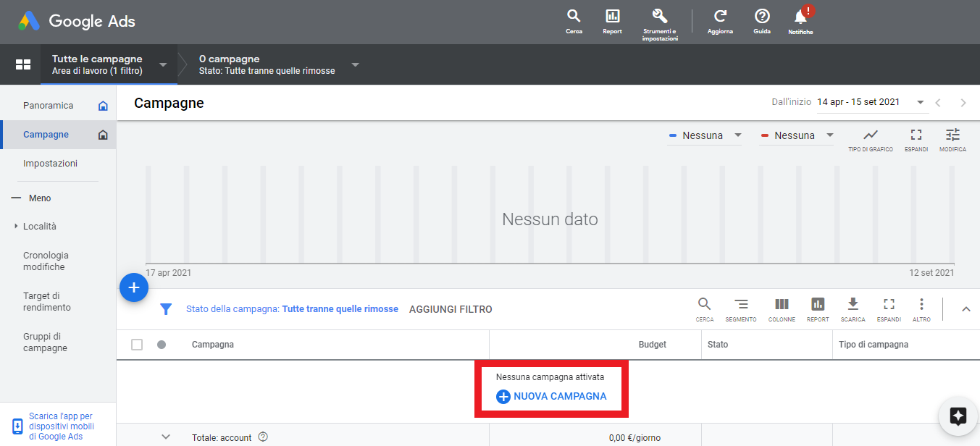
Task: Open the blue Nessuna metric dropdown
Action: click(x=705, y=135)
